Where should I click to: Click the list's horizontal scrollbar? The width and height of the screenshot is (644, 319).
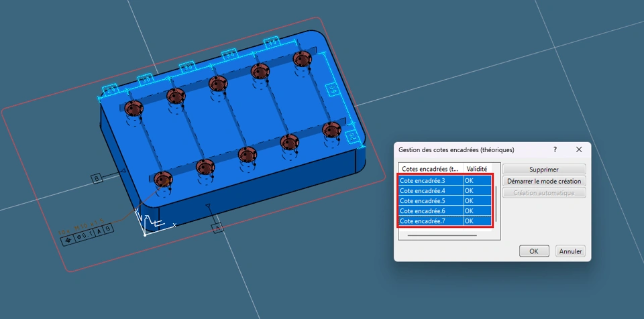(442, 236)
